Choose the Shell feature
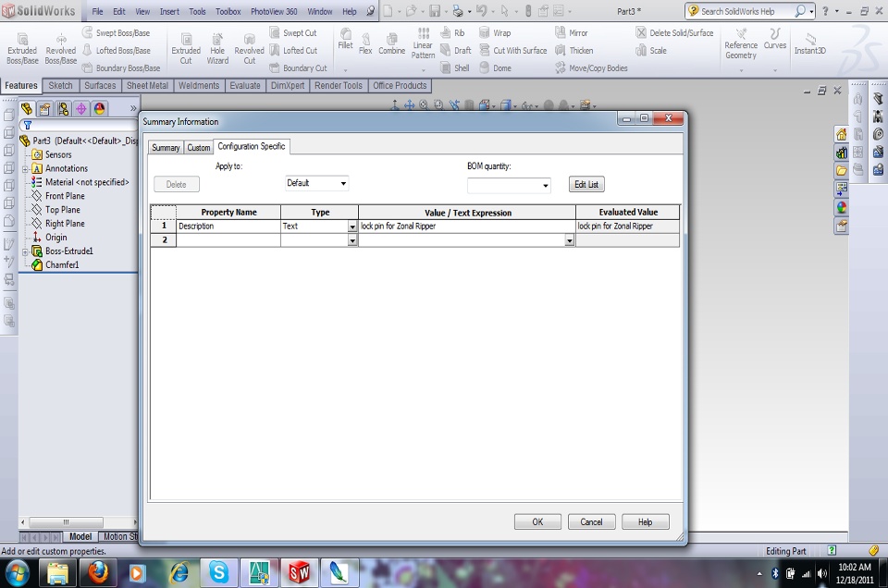The image size is (888, 588). click(455, 67)
